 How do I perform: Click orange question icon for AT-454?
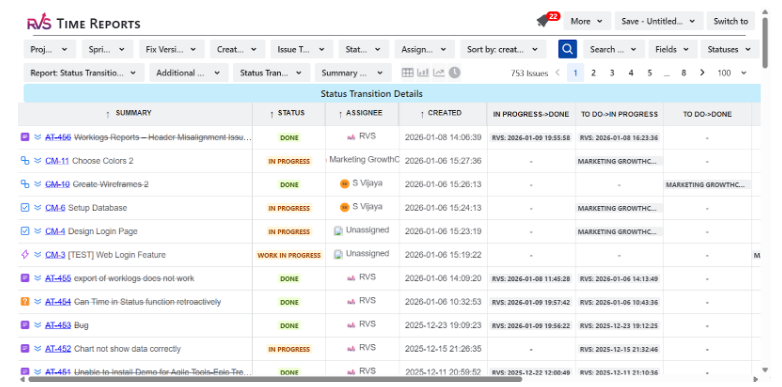tap(25, 301)
